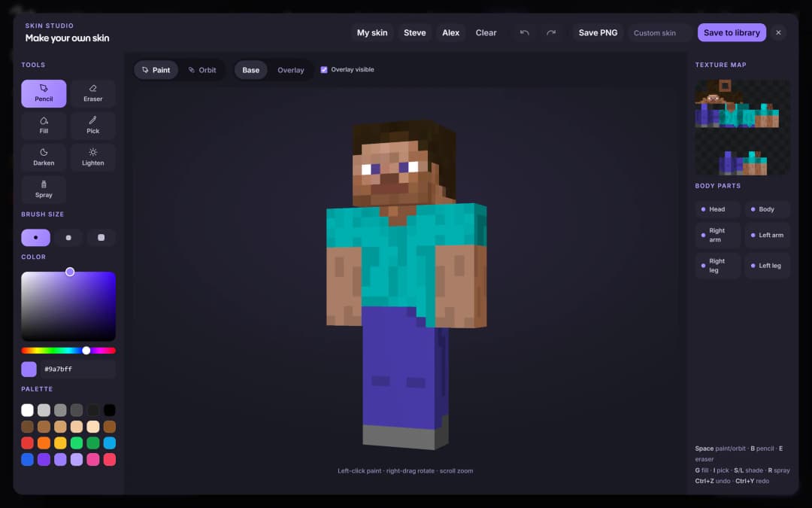
Task: Select the Pencil tool
Action: pos(44,93)
